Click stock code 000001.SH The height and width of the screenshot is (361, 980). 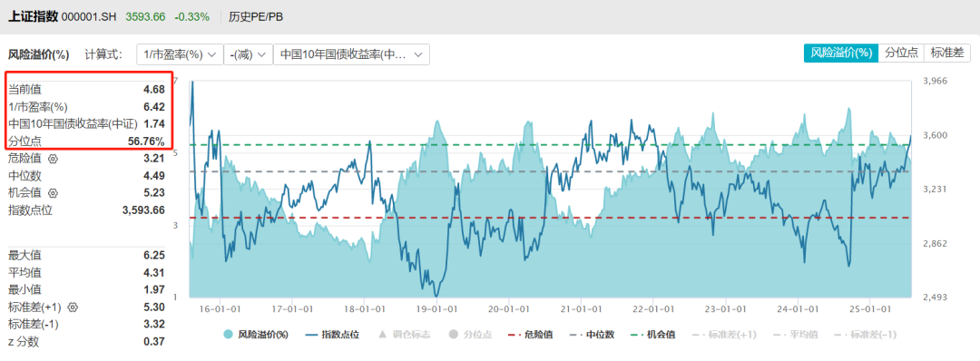pyautogui.click(x=90, y=17)
